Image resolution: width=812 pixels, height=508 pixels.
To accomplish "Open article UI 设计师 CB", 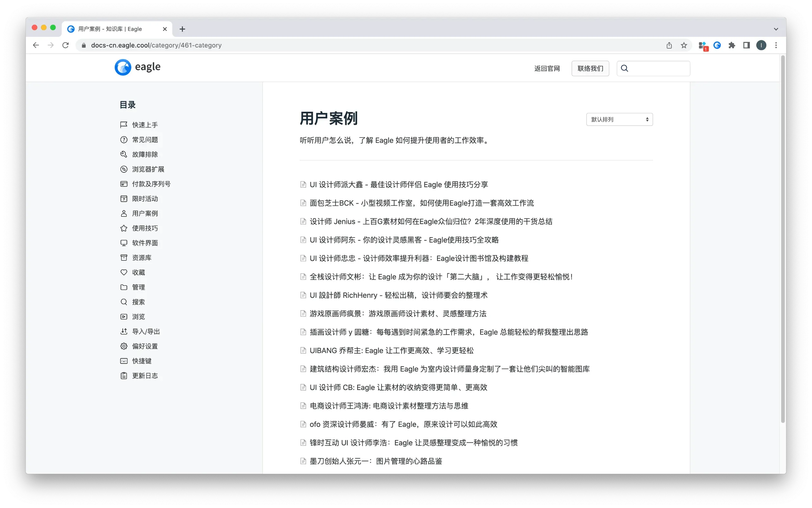I will tap(398, 387).
